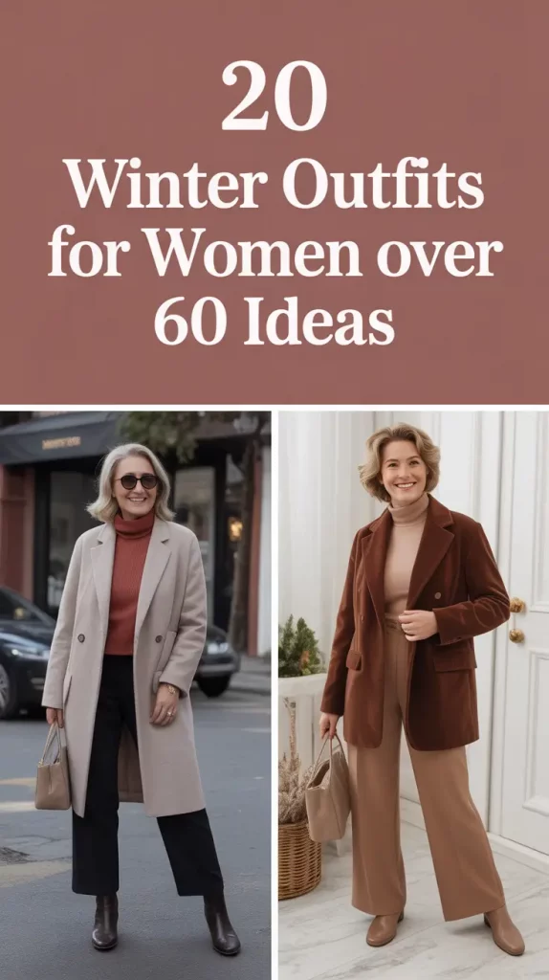
Task: Click the tan heeled boots in right photo
Action: pos(445,930)
